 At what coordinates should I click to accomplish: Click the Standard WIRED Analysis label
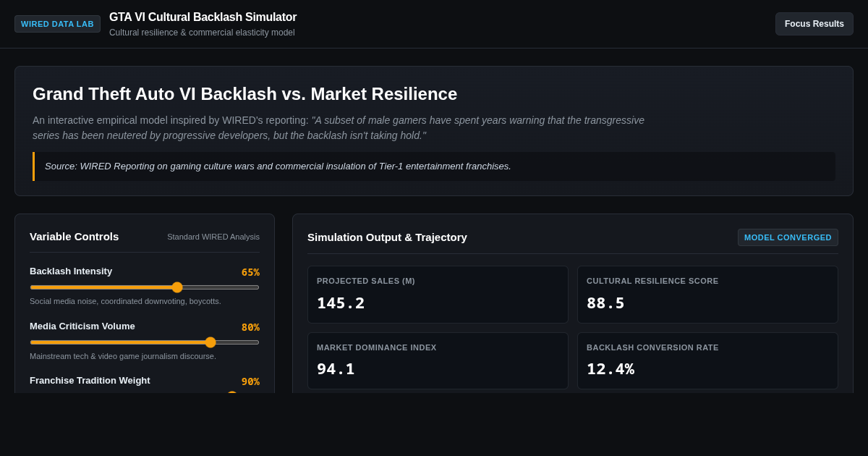(x=213, y=237)
